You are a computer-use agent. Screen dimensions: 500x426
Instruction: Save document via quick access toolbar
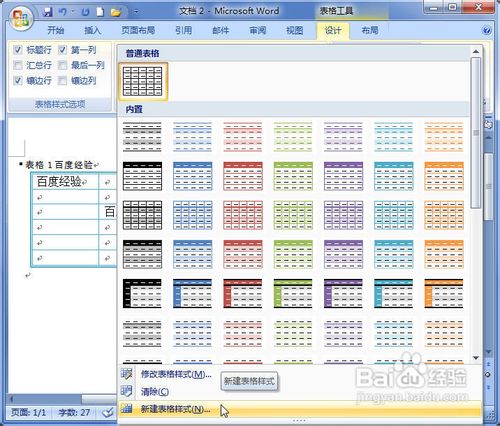pos(48,12)
